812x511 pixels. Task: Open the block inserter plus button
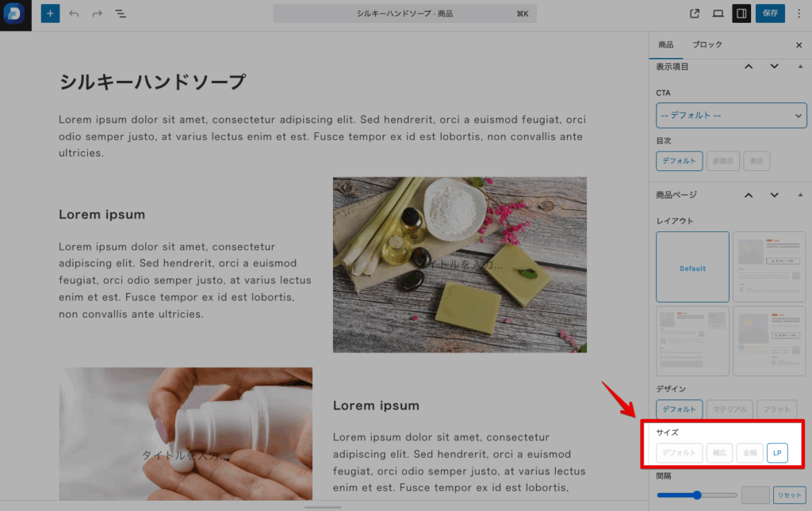[50, 13]
